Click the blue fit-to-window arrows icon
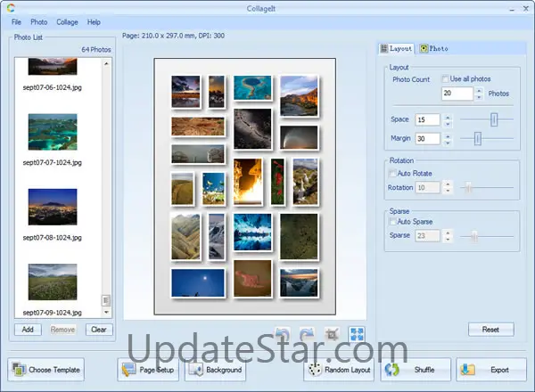Image resolution: width=535 pixels, height=392 pixels. tap(356, 333)
